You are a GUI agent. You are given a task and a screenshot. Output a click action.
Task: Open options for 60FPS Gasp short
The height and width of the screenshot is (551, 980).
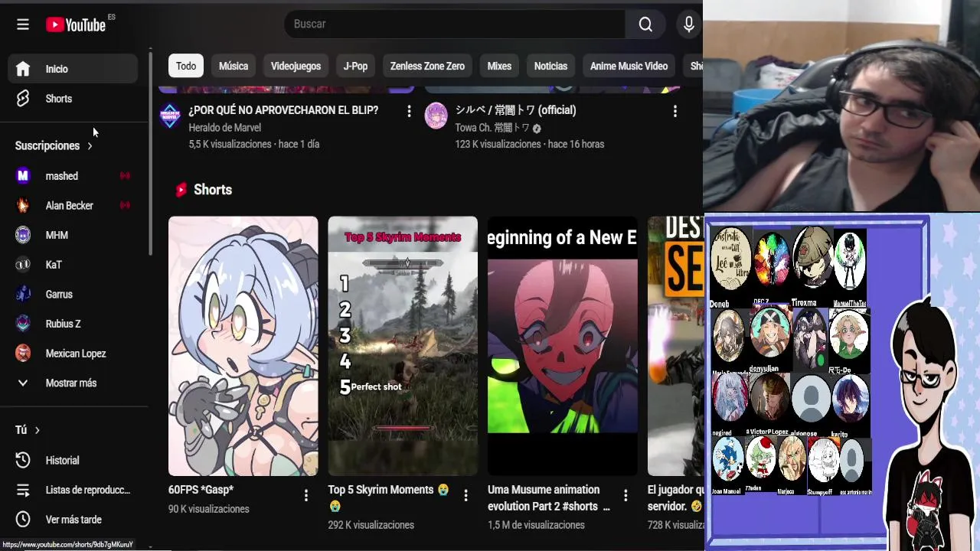(x=305, y=495)
